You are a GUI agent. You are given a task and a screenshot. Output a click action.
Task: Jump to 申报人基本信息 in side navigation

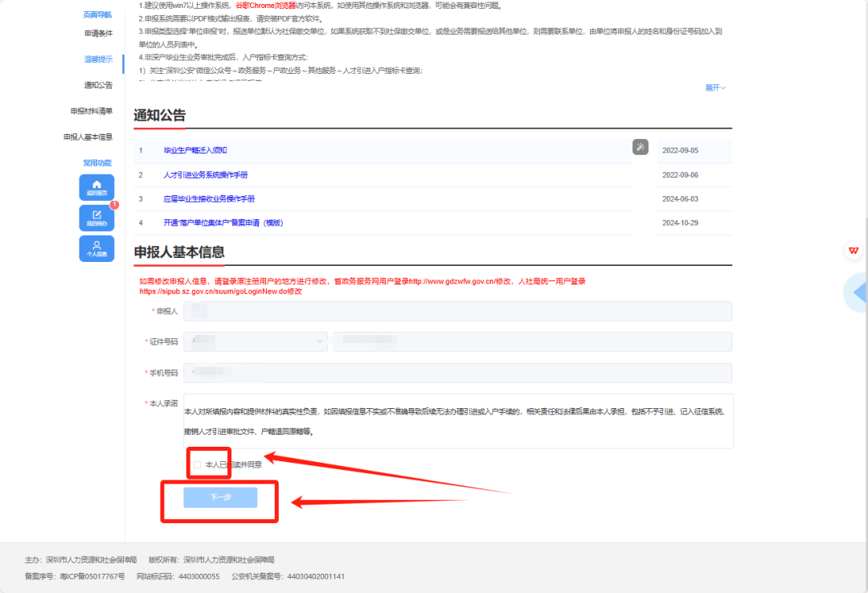(x=88, y=137)
